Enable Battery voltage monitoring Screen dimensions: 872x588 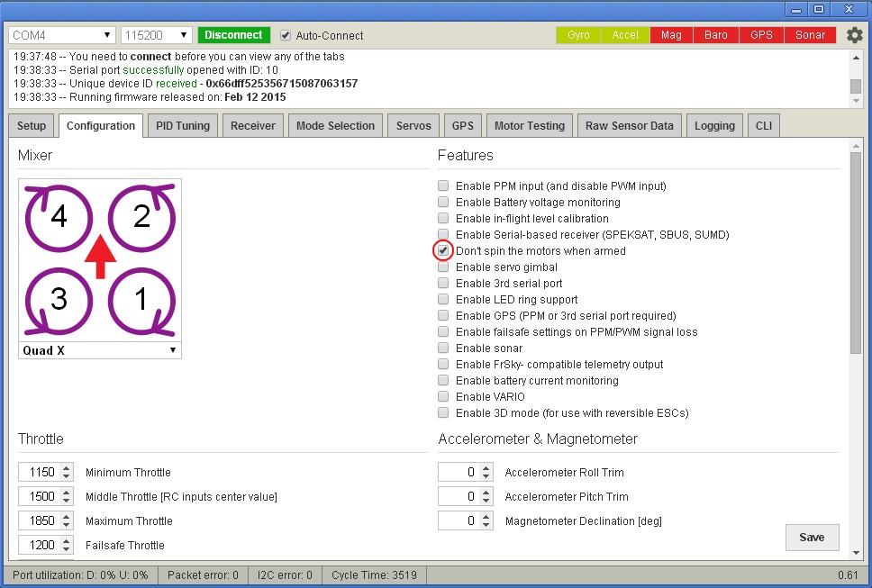coord(443,203)
